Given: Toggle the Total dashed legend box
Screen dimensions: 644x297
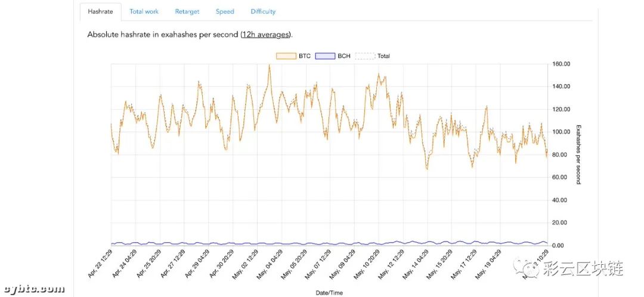Looking at the screenshot, I should click(x=365, y=56).
